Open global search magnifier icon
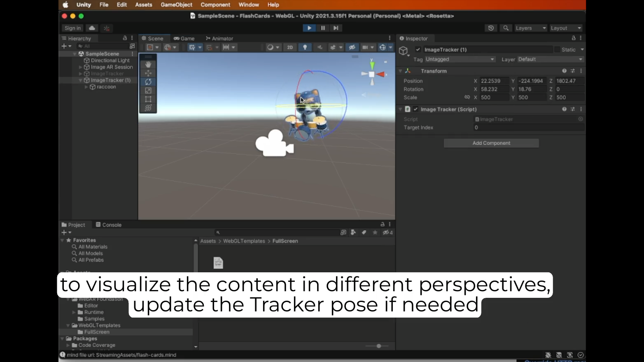Viewport: 644px width, 362px height. [506, 28]
